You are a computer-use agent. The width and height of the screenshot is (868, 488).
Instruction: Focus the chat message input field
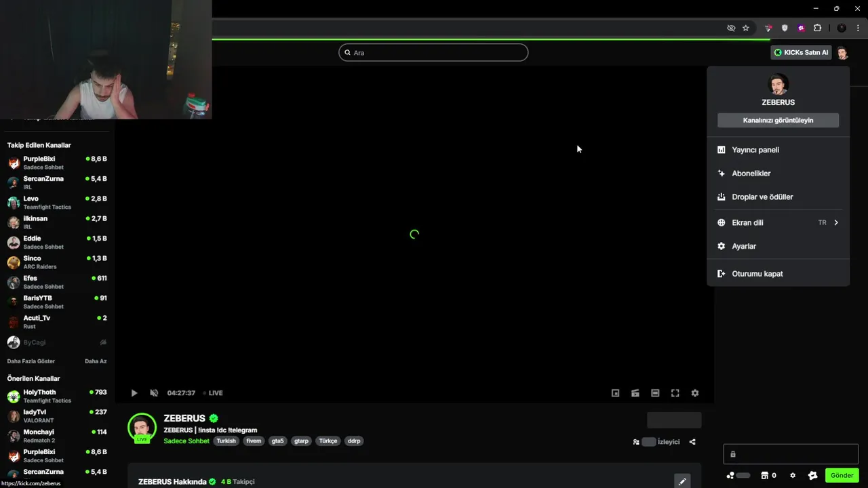coord(791,454)
